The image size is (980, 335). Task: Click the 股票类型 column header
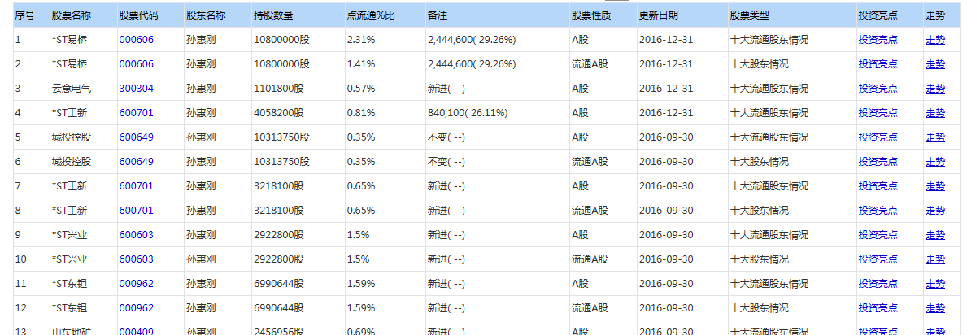click(x=792, y=15)
